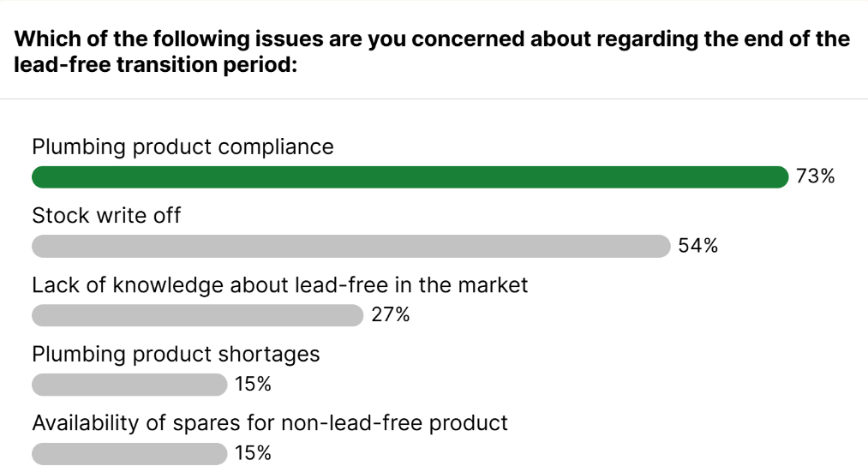Click the green Plumbing product compliance bar
This screenshot has height=472, width=868.
click(x=410, y=177)
